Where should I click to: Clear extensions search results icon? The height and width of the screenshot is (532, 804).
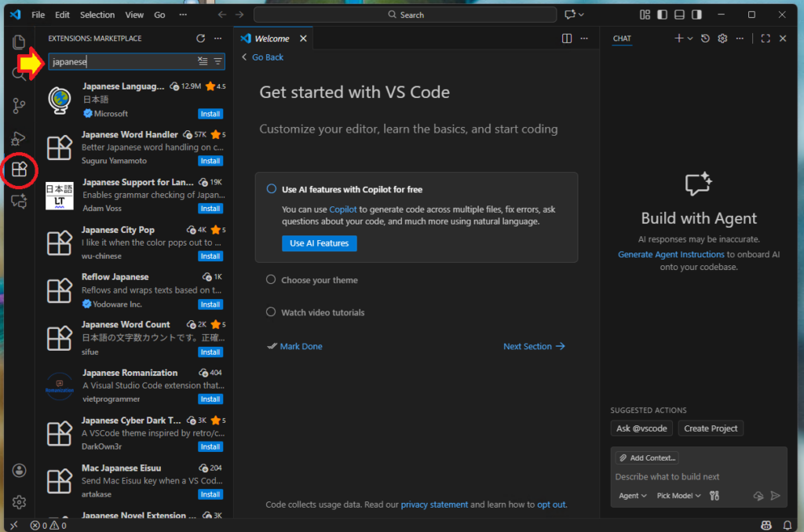click(x=203, y=61)
